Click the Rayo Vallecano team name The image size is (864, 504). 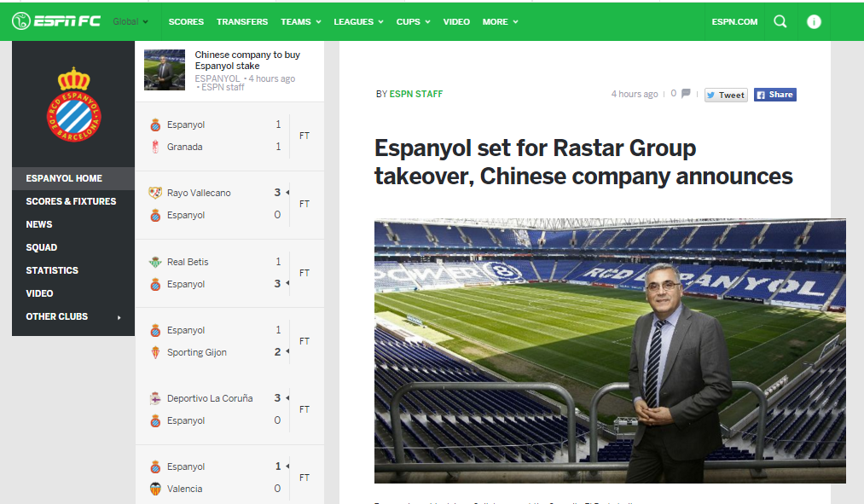coord(199,193)
